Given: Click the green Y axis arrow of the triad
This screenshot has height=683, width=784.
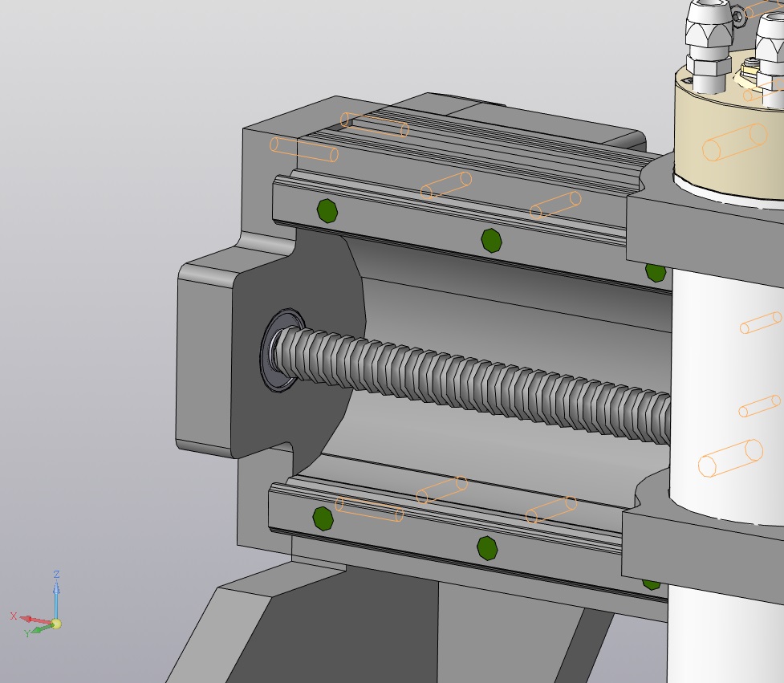Looking at the screenshot, I should (40, 630).
